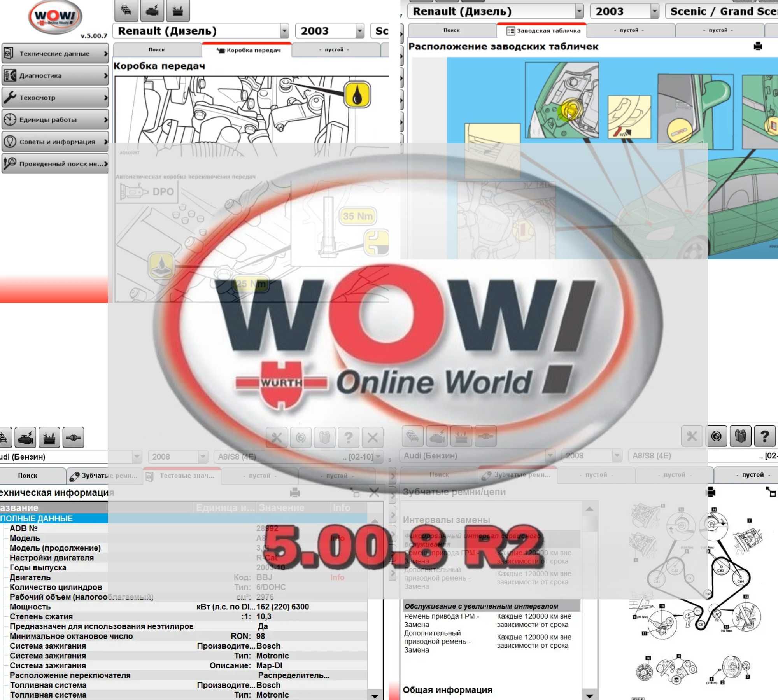Select the Годы выпуска row
This screenshot has height=700, width=778.
(x=184, y=567)
